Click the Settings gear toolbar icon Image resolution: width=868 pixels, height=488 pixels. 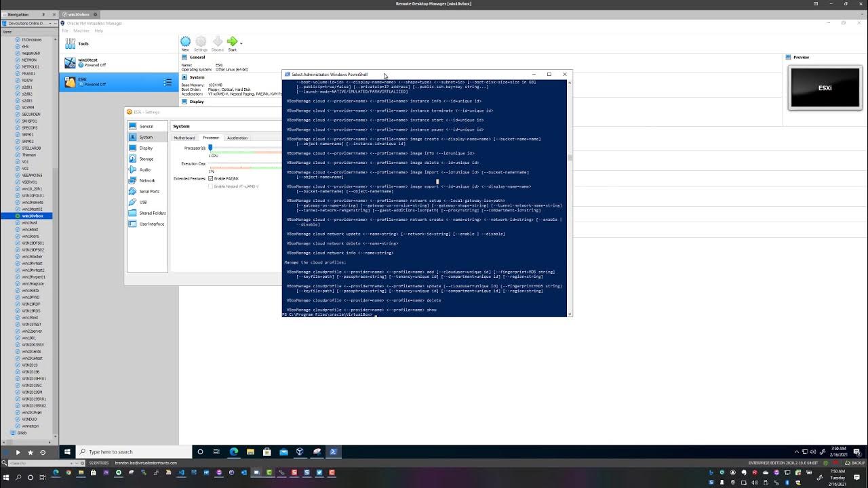(201, 42)
